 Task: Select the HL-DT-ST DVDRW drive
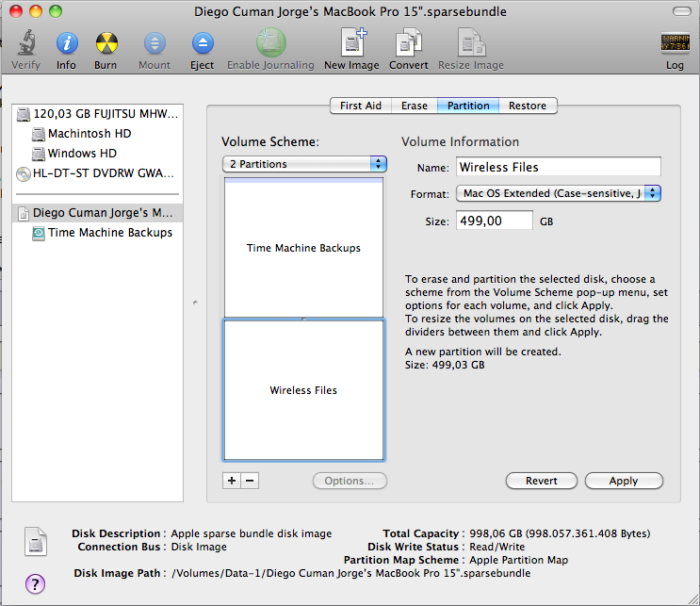pyautogui.click(x=95, y=173)
